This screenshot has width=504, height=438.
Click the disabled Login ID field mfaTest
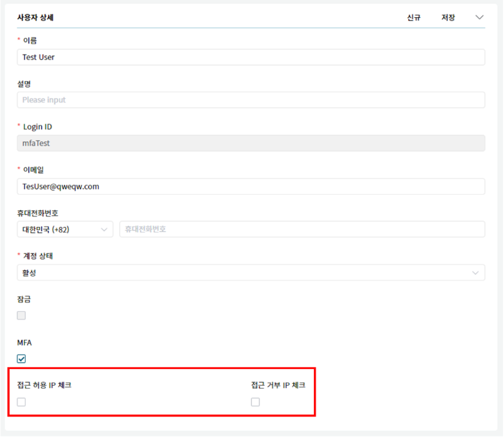click(251, 143)
